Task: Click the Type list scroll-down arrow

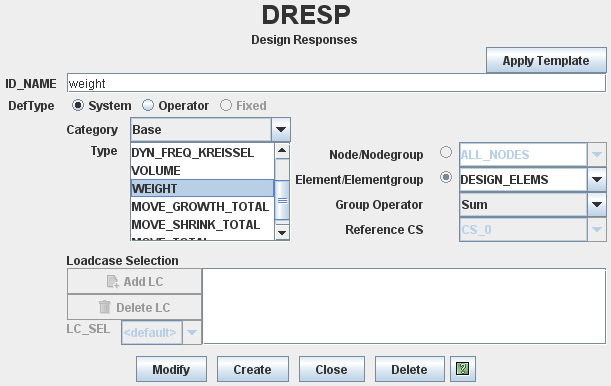Action: pos(282,233)
